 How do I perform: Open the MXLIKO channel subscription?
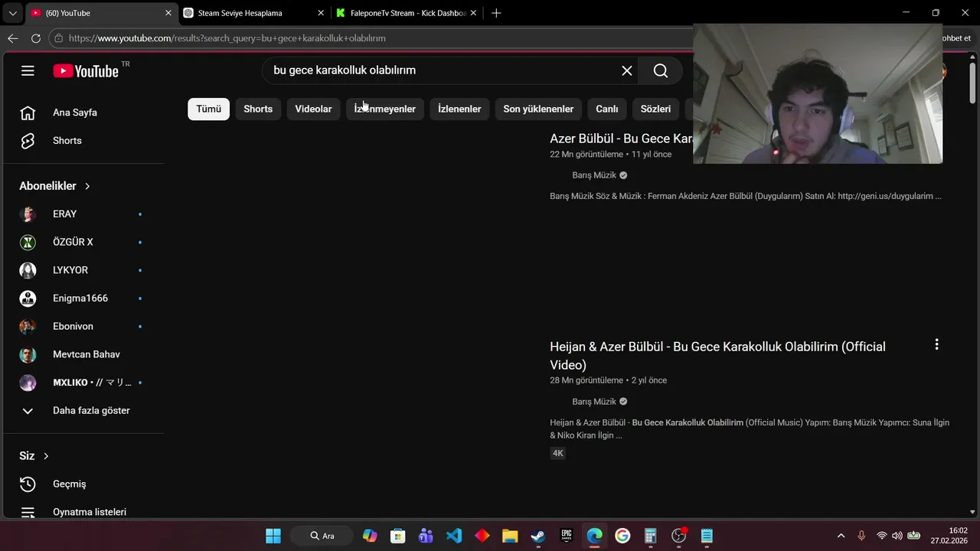(84, 383)
